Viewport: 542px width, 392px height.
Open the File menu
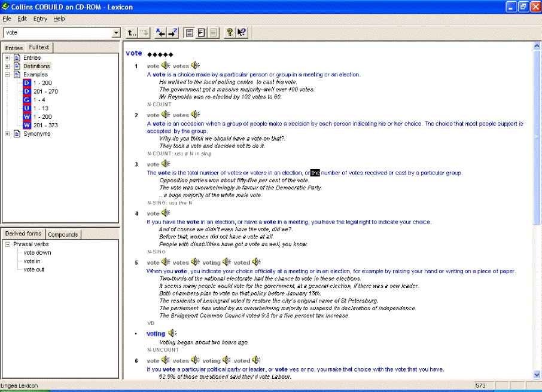(x=7, y=19)
